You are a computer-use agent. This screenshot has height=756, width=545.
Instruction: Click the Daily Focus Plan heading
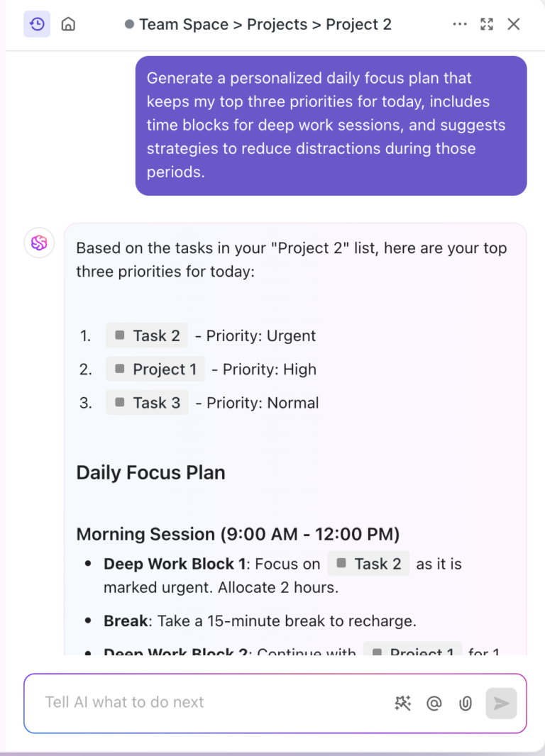(150, 473)
